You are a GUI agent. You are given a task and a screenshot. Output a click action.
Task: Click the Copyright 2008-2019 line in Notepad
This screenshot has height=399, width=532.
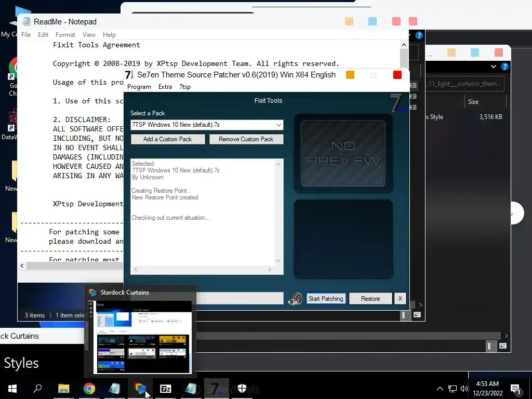[196, 64]
